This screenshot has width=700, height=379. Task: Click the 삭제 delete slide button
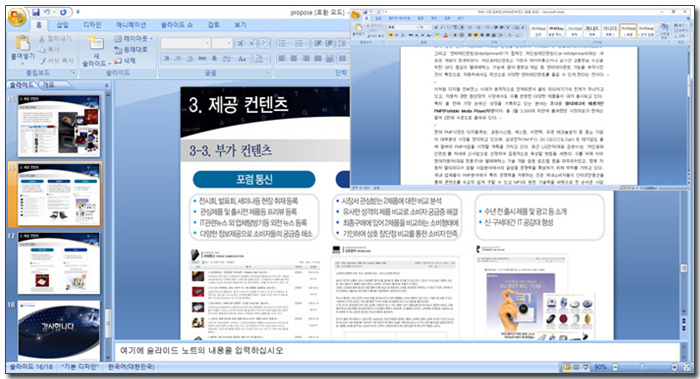point(125,61)
